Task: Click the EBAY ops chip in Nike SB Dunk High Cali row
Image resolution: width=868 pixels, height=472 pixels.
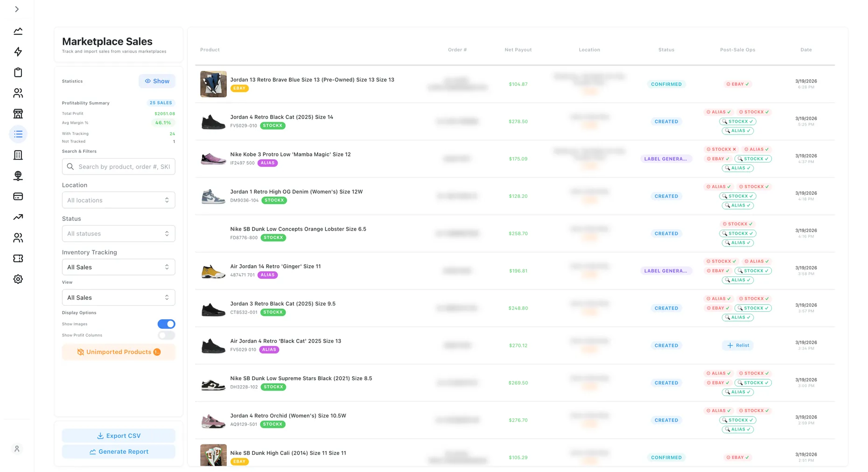Action: (738, 458)
